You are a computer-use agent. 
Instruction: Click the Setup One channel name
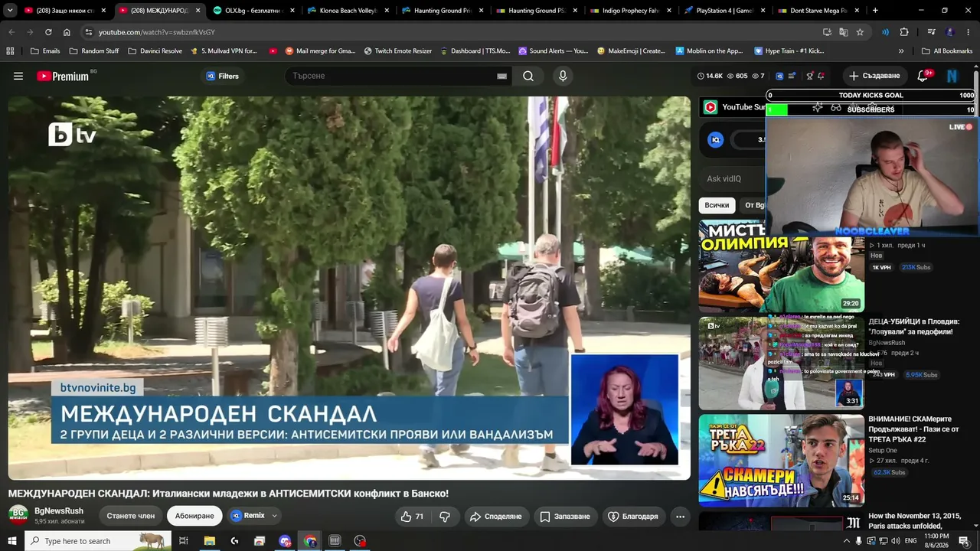(x=883, y=451)
